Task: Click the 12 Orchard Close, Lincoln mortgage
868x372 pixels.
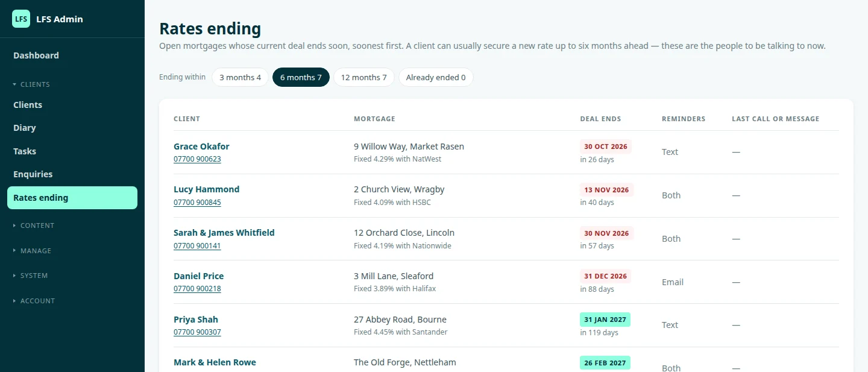Action: (404, 233)
